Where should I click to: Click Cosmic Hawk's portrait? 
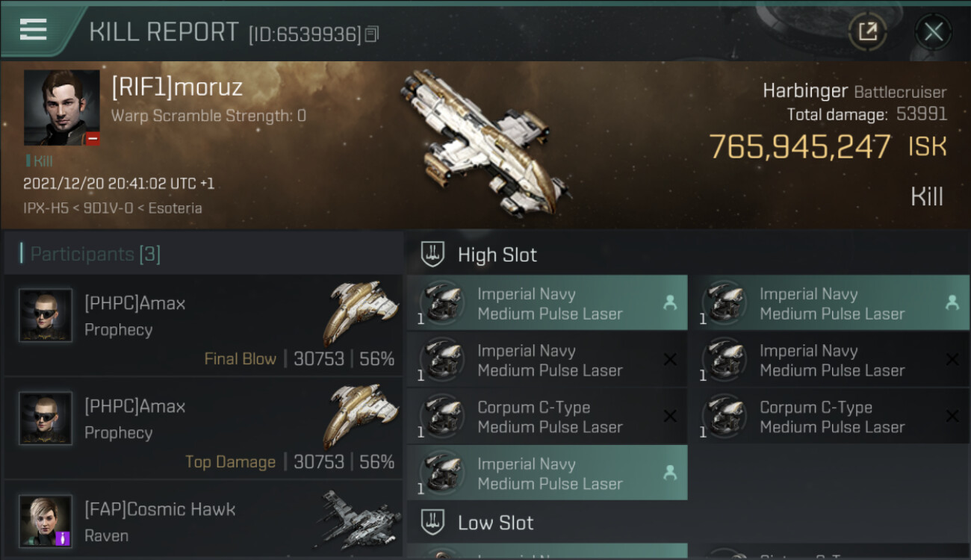[46, 520]
